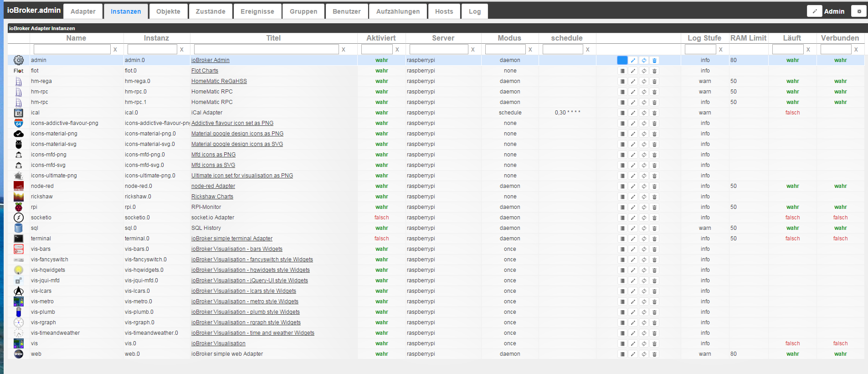Open configuration of the sql instance
The image size is (868, 374).
[622, 228]
